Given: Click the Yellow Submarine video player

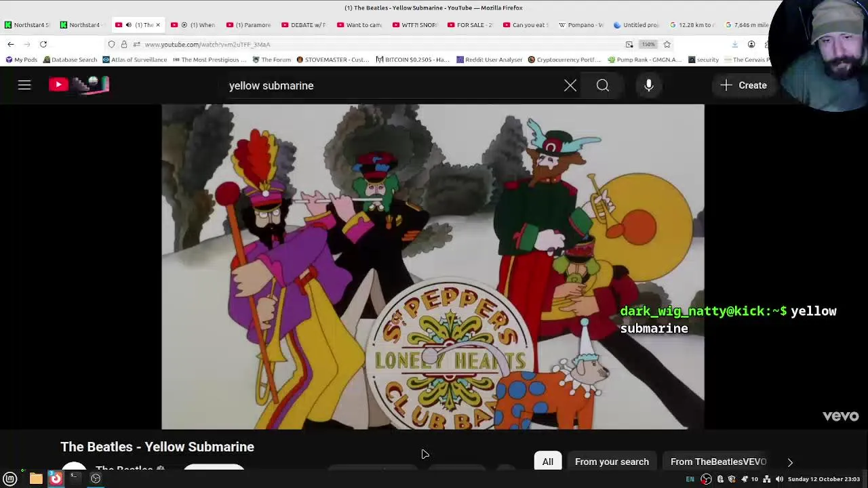Looking at the screenshot, I should [433, 266].
